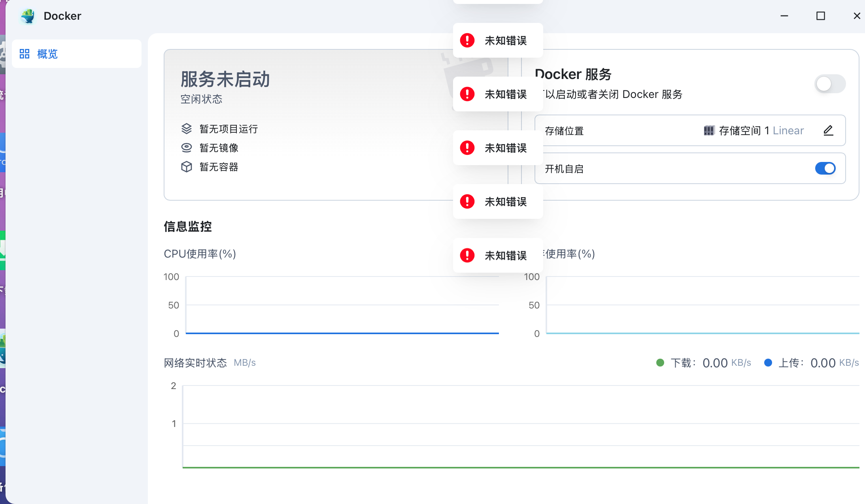
Task: Click the cube icon next to 暂无容器
Action: tap(187, 167)
